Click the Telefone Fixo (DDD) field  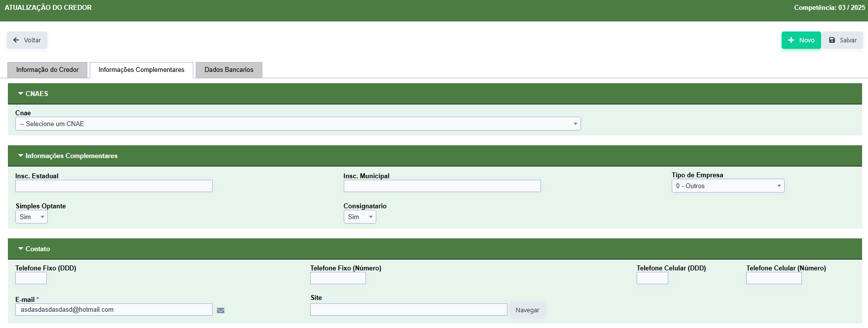pos(31,278)
